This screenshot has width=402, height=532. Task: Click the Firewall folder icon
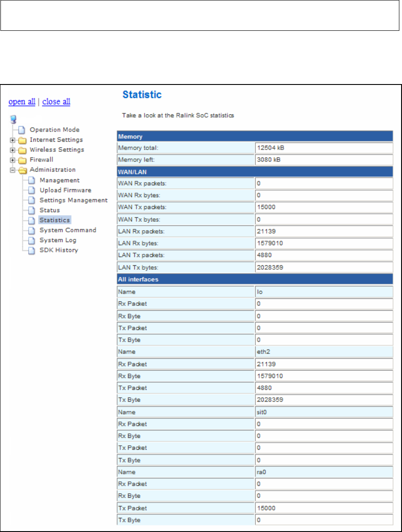click(x=22, y=160)
